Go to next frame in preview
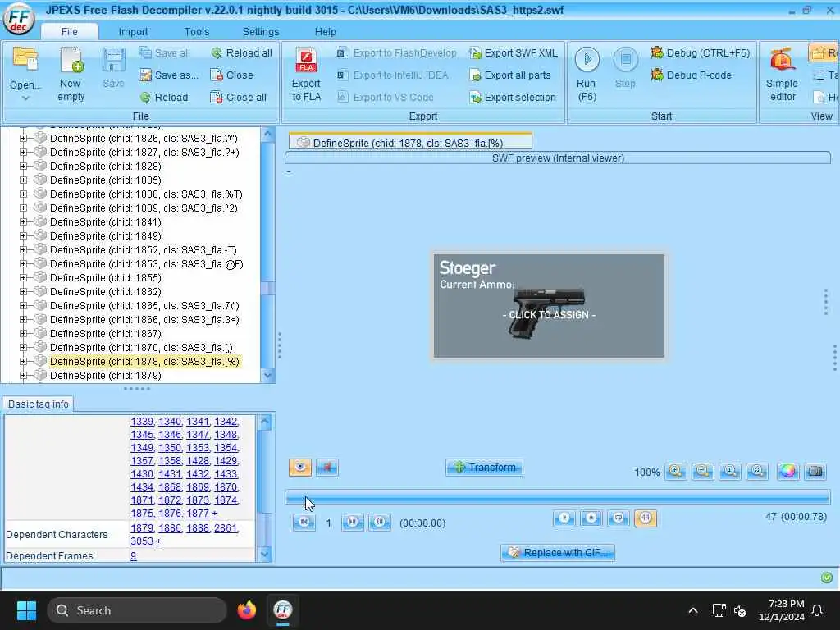 tap(352, 522)
